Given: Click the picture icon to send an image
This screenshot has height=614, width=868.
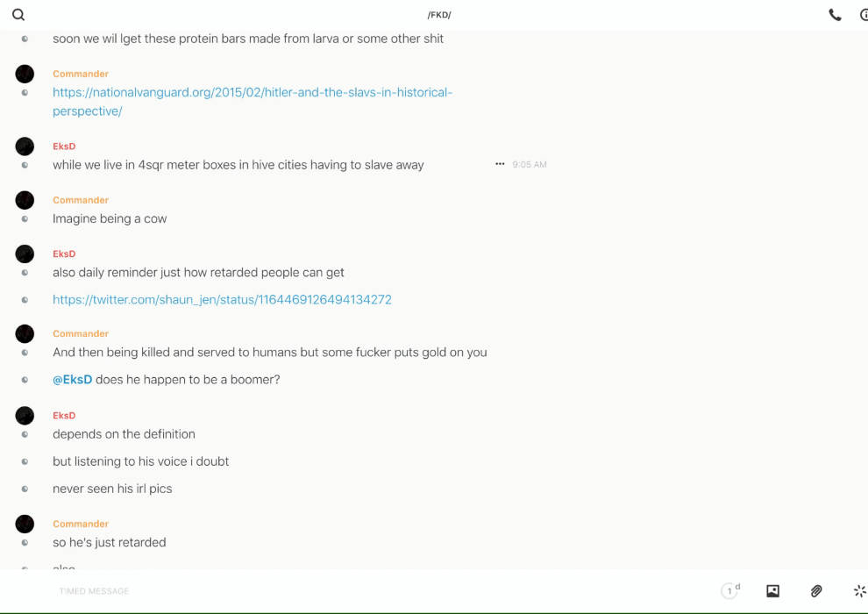Looking at the screenshot, I should pos(772,591).
